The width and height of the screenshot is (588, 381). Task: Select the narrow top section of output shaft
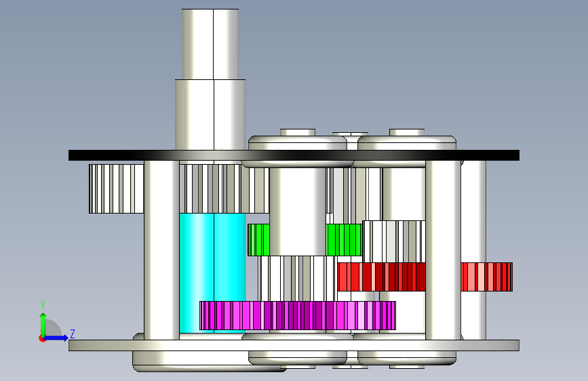(x=210, y=44)
